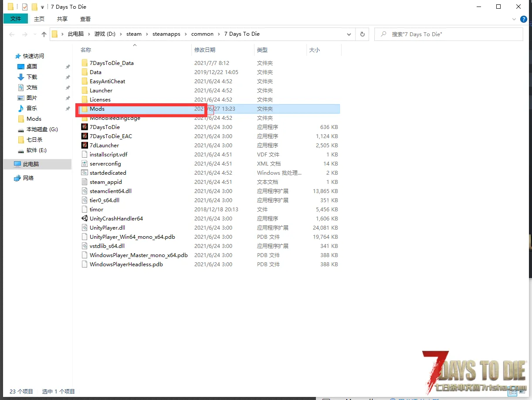This screenshot has width=532, height=400.
Task: Expand the chevron after 游戏 (D:) breadcrumb
Action: pyautogui.click(x=121, y=34)
